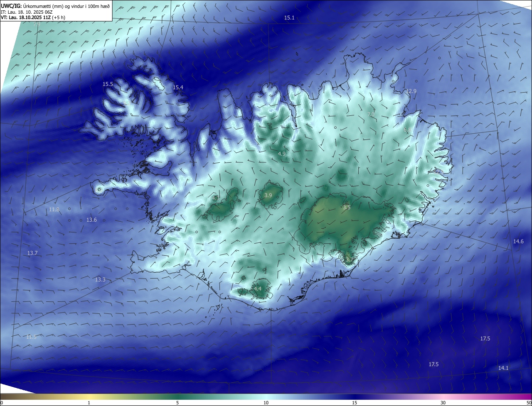Click the 14.1 value on the map

pos(503,368)
